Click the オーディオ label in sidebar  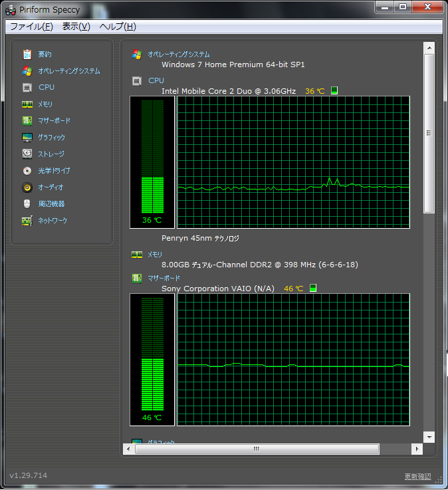pyautogui.click(x=51, y=187)
